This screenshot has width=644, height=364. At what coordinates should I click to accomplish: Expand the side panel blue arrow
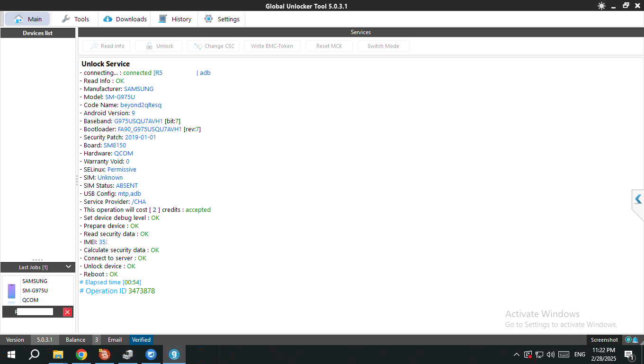tap(638, 199)
